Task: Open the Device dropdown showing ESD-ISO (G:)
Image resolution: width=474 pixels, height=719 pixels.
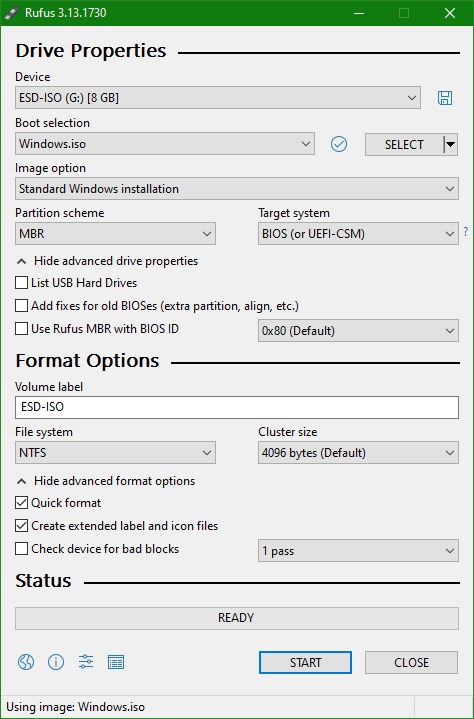Action: click(218, 98)
